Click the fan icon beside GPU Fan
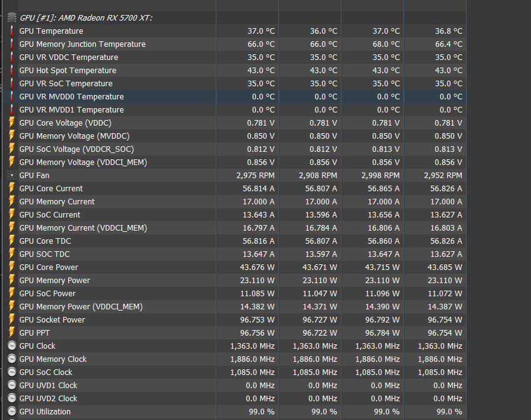The width and height of the screenshot is (531, 420). [x=12, y=175]
